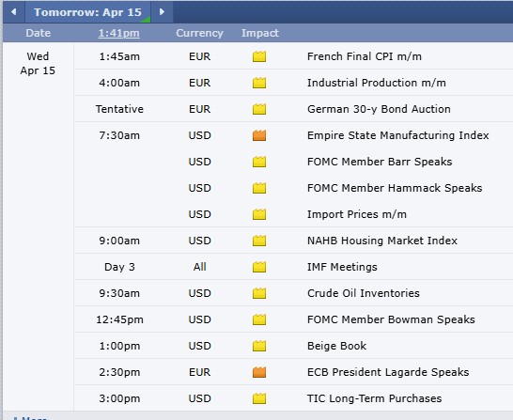This screenshot has height=420, width=513.
Task: Click the 1:45am time cell
Action: coord(119,56)
